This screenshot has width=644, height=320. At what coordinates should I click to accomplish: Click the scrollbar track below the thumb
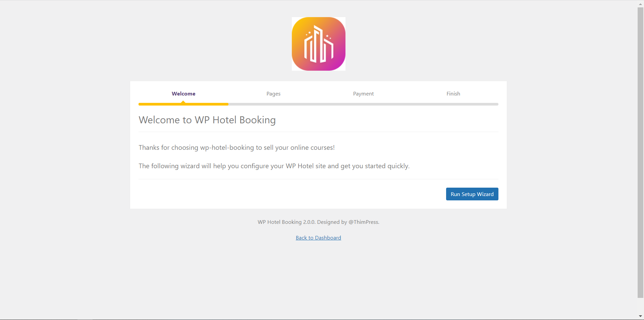(x=640, y=306)
